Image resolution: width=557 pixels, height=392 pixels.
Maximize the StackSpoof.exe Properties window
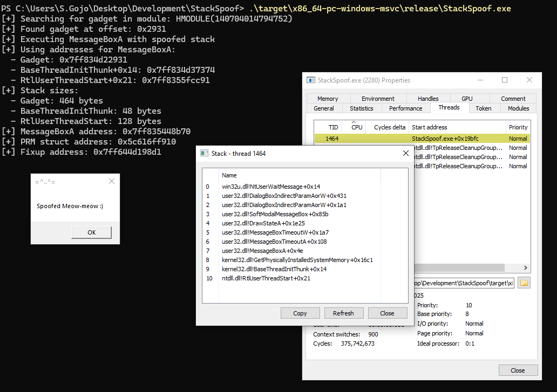505,80
